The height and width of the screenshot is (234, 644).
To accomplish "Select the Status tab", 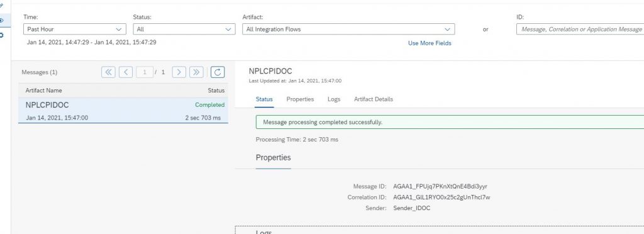I will click(x=264, y=99).
